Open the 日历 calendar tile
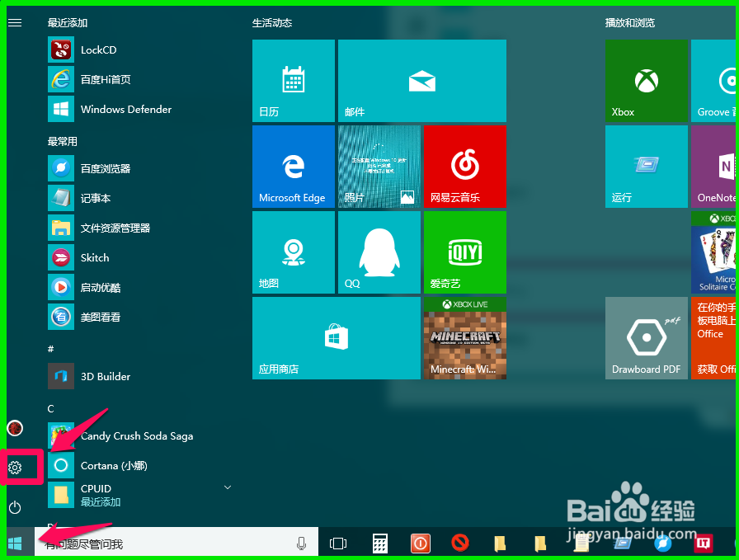The width and height of the screenshot is (739, 560). click(294, 81)
